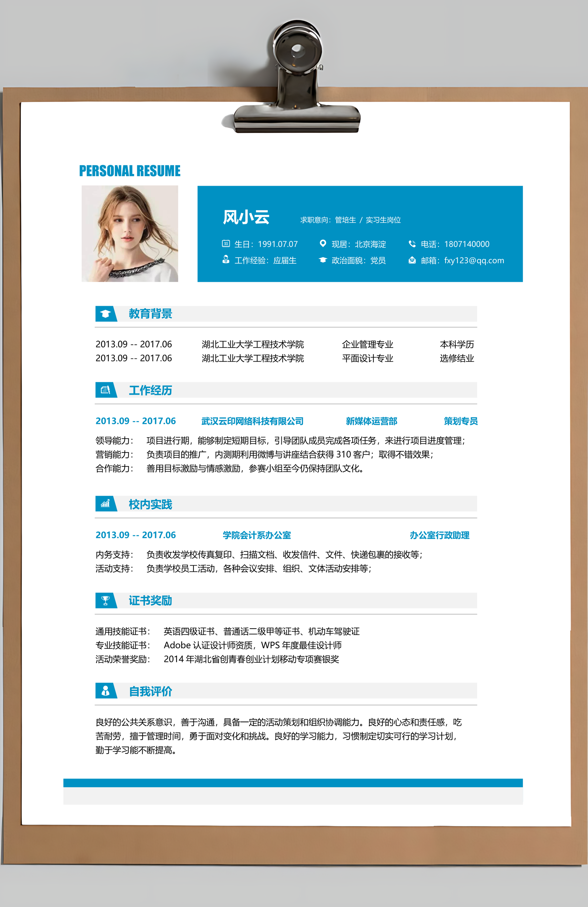
Task: Click the phone icon beside 电话
Action: (x=412, y=243)
